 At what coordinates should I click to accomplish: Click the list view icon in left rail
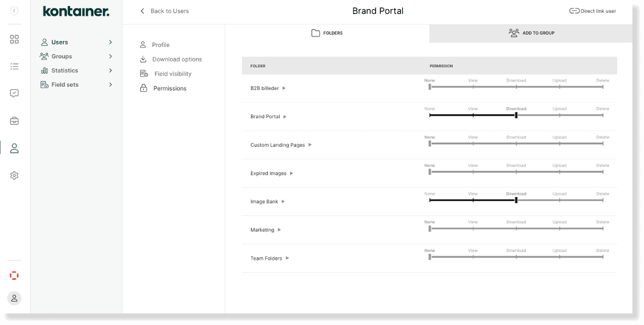[x=14, y=66]
